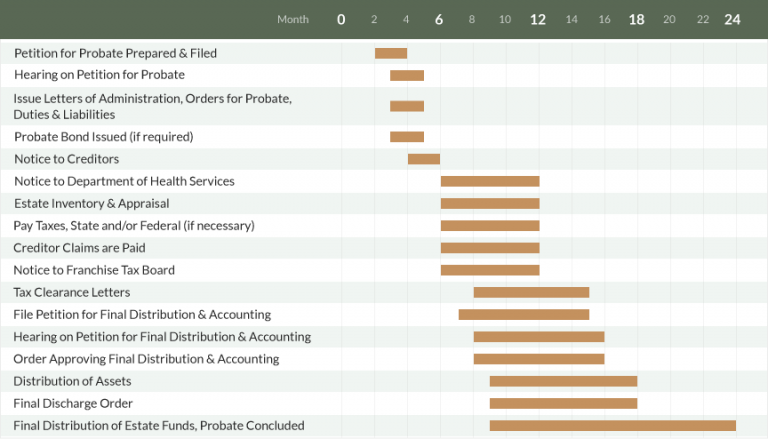Click the "Notice to Franchise Tax Board" text

[x=94, y=270]
